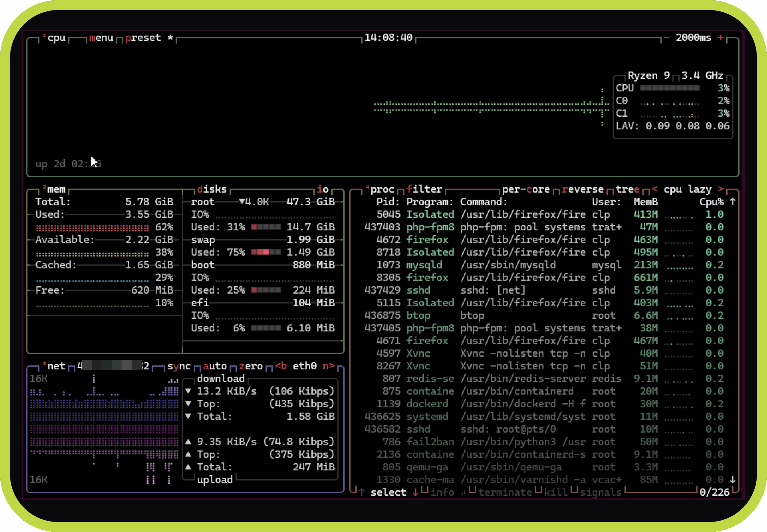Open signals list

[601, 492]
